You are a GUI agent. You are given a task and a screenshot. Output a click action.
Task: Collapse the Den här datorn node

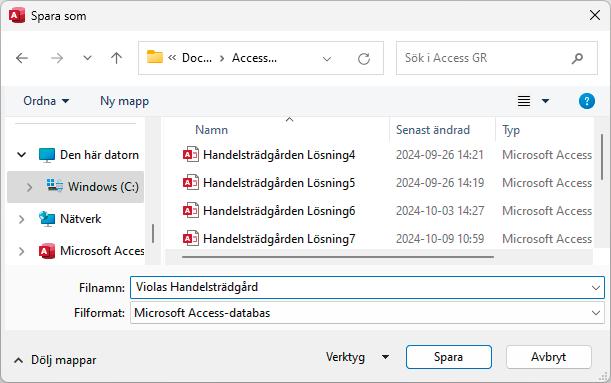pos(21,155)
